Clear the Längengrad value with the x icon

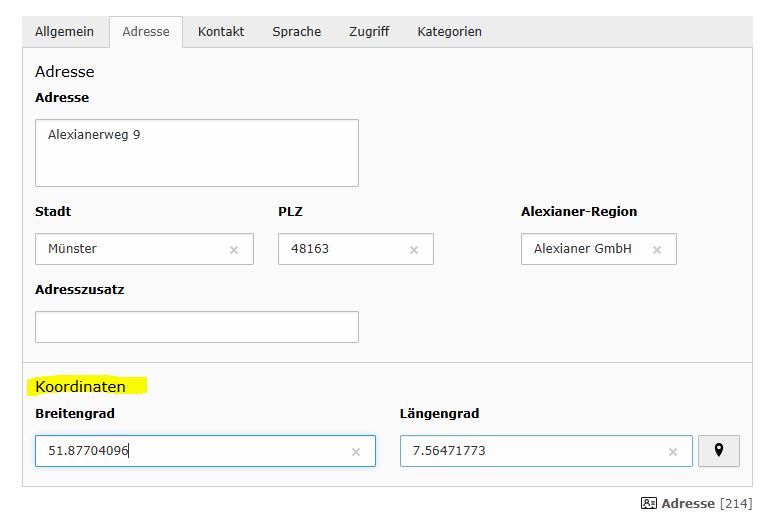672,452
